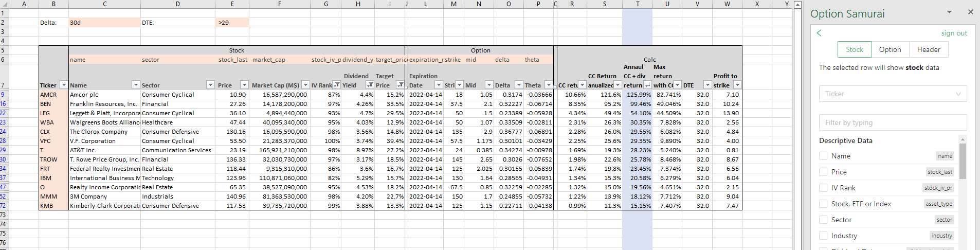Open the active Dividend Yield filter icon
The width and height of the screenshot is (980, 250).
point(370,85)
